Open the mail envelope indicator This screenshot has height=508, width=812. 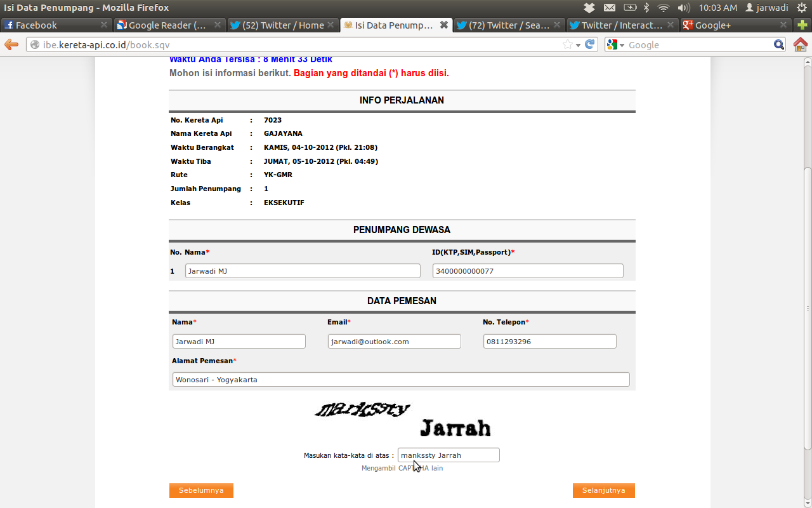pyautogui.click(x=610, y=8)
